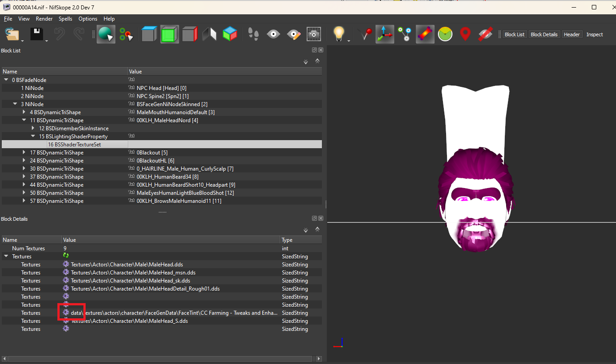Take a screenshot with camera icon
Screen dimensions: 616x364
[314, 34]
